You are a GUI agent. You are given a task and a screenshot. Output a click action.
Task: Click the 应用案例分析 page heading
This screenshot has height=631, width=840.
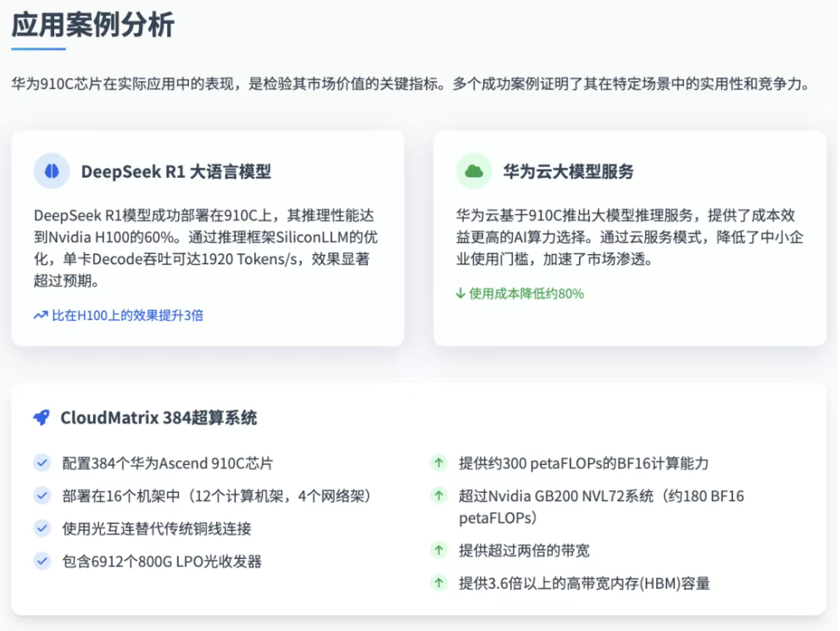click(93, 25)
